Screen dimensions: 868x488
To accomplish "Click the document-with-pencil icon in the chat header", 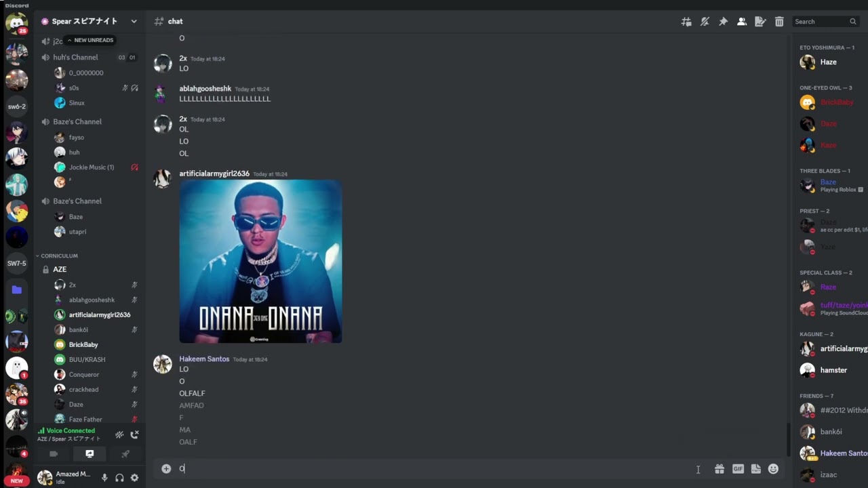I will click(x=760, y=22).
